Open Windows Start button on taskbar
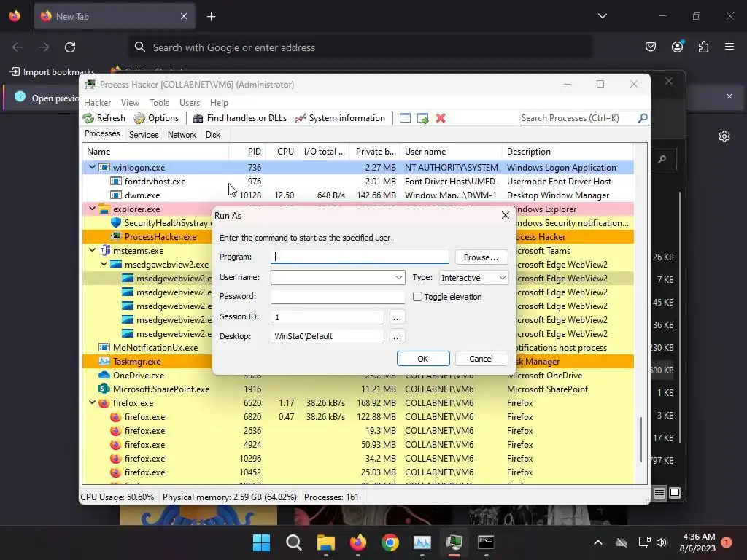 pos(261,542)
